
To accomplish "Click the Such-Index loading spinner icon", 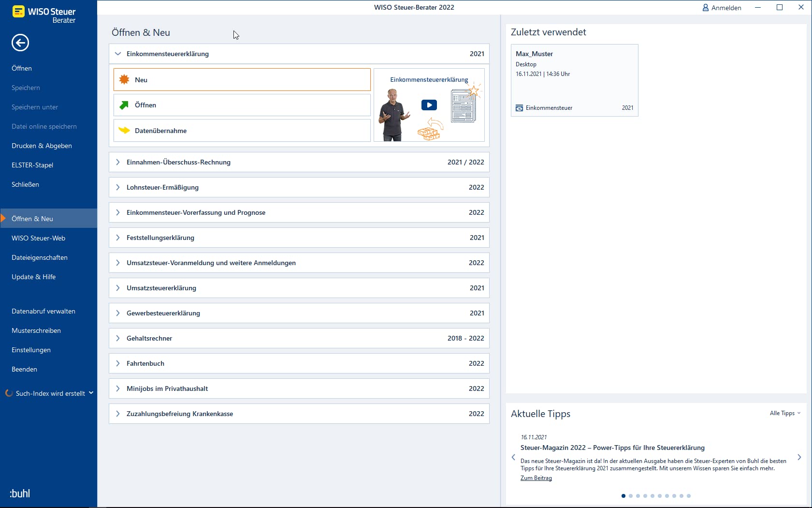I will pyautogui.click(x=9, y=393).
